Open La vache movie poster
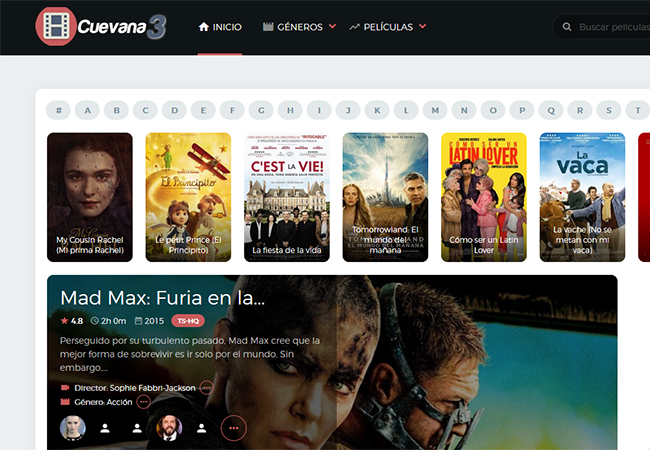The image size is (650, 450). (582, 197)
